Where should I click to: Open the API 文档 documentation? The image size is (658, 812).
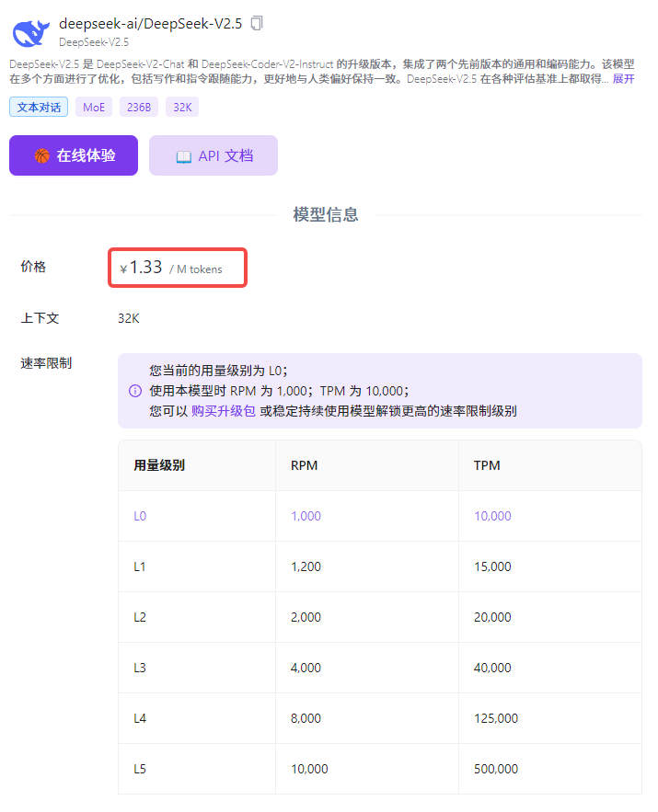tap(214, 155)
